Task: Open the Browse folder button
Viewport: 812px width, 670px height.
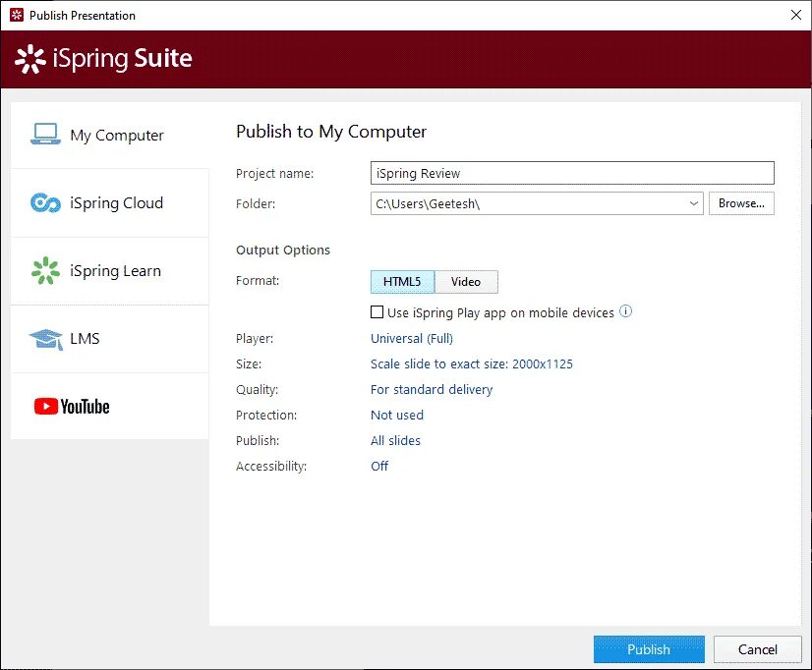Action: click(741, 203)
